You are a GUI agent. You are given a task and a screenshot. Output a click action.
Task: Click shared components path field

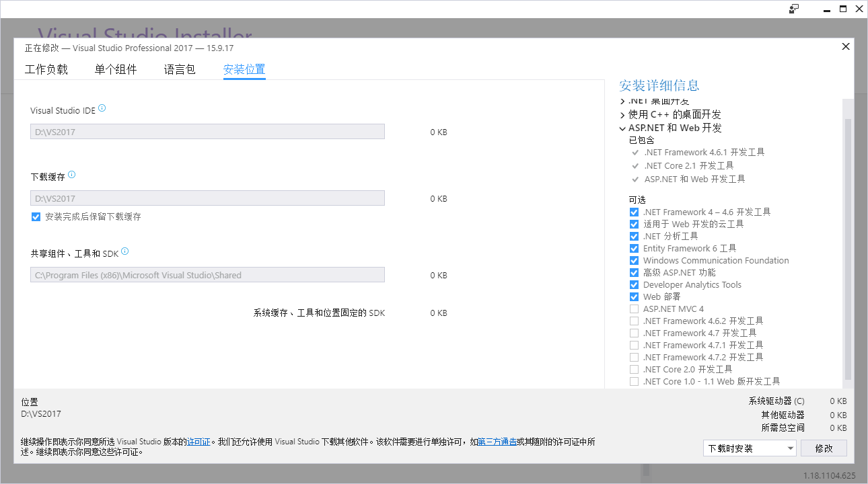(207, 275)
